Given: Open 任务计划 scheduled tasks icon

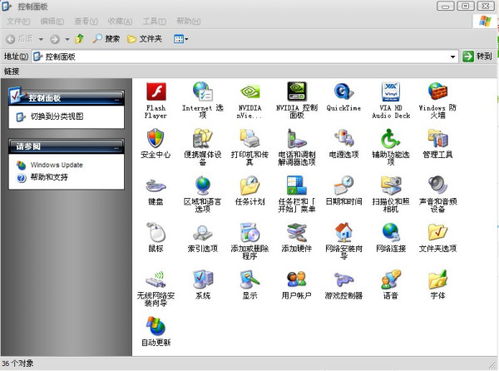Looking at the screenshot, I should tap(250, 186).
